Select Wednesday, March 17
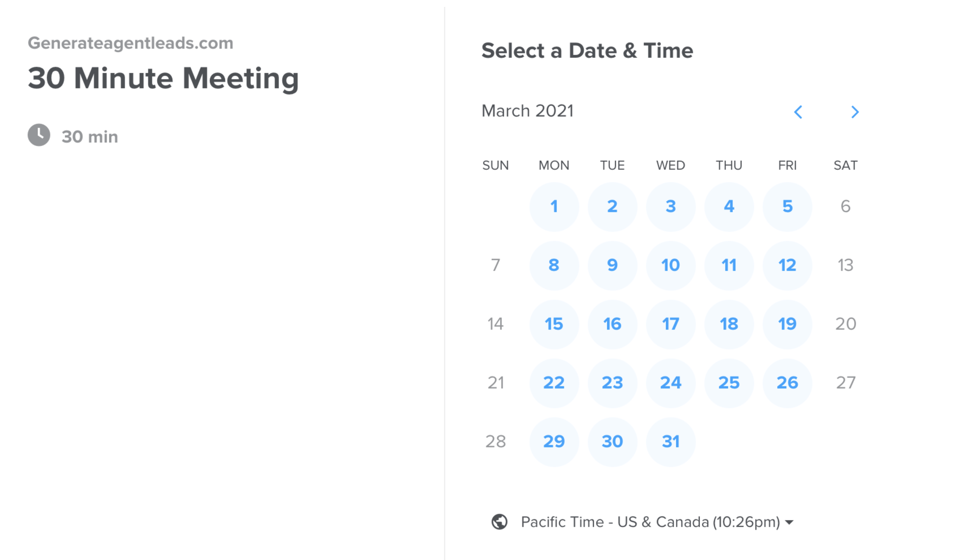This screenshot has height=560, width=964. (671, 324)
